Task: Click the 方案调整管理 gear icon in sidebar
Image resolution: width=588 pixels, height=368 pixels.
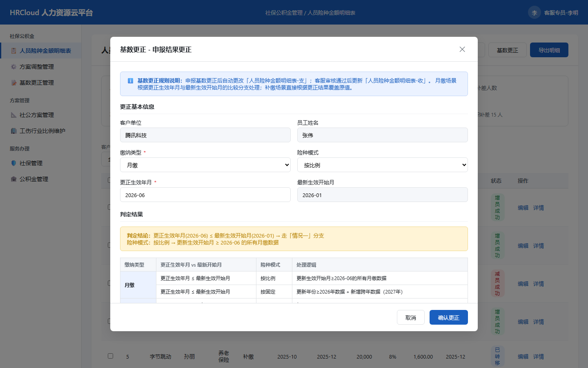Action: (13, 67)
